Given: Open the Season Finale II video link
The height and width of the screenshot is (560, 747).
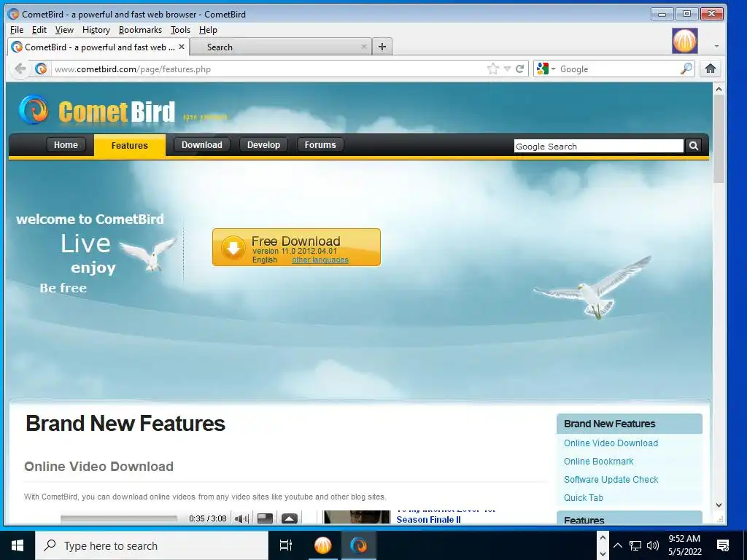Looking at the screenshot, I should point(428,519).
